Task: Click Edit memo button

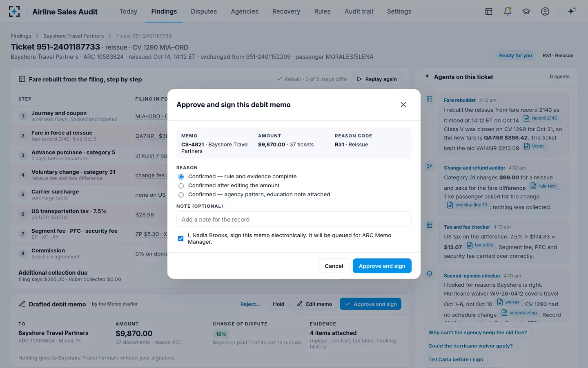Action: (x=314, y=304)
